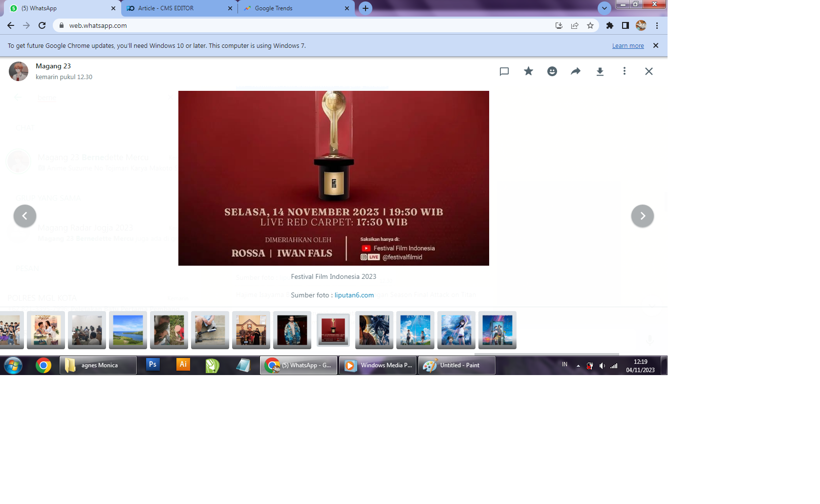The width and height of the screenshot is (820, 504).
Task: Launch Chrome from pinned taskbar icon
Action: pos(43,365)
